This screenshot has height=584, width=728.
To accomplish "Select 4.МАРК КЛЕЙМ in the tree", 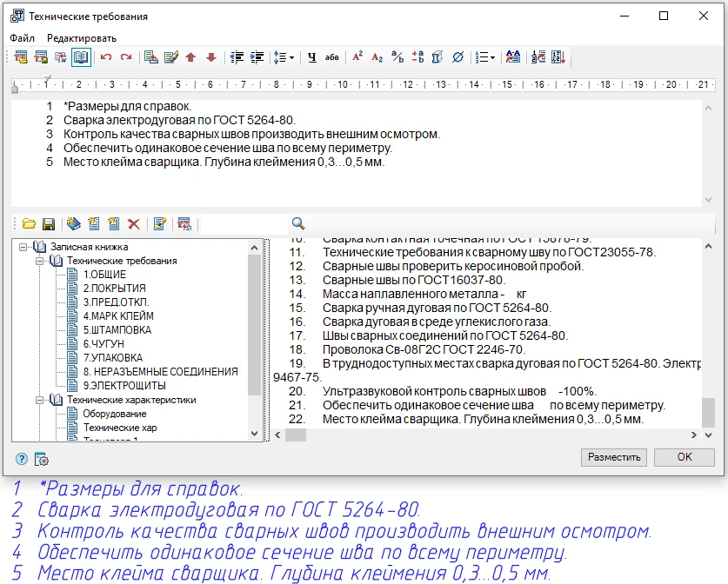I will (x=118, y=316).
